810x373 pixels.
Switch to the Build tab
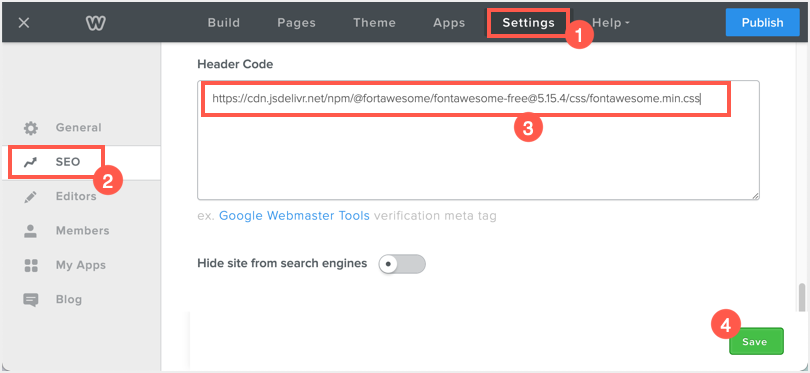(x=224, y=23)
